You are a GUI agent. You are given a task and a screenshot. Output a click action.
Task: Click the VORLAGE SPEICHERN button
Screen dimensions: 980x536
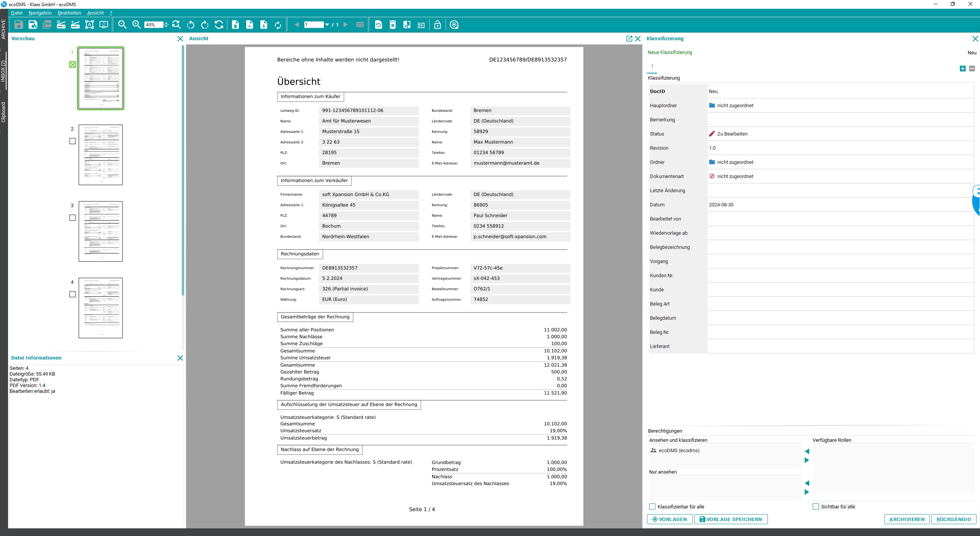click(x=731, y=519)
